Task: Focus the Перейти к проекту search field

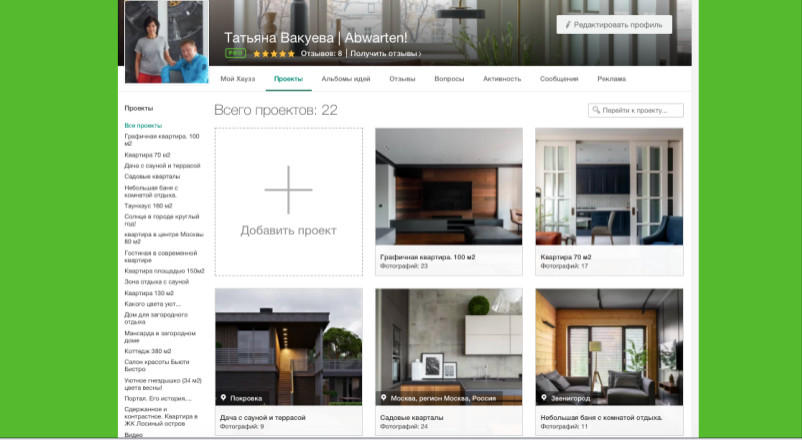Action: 636,110
